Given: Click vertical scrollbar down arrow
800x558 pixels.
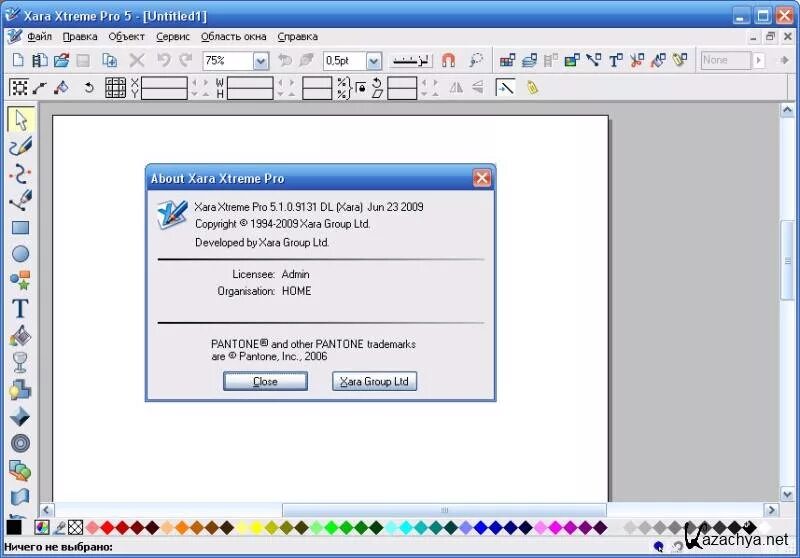Looking at the screenshot, I should (787, 494).
